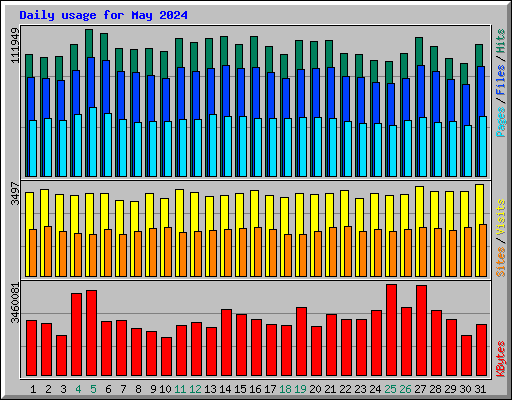
Task: Click day 15 on the x-axis
Action: tap(240, 389)
